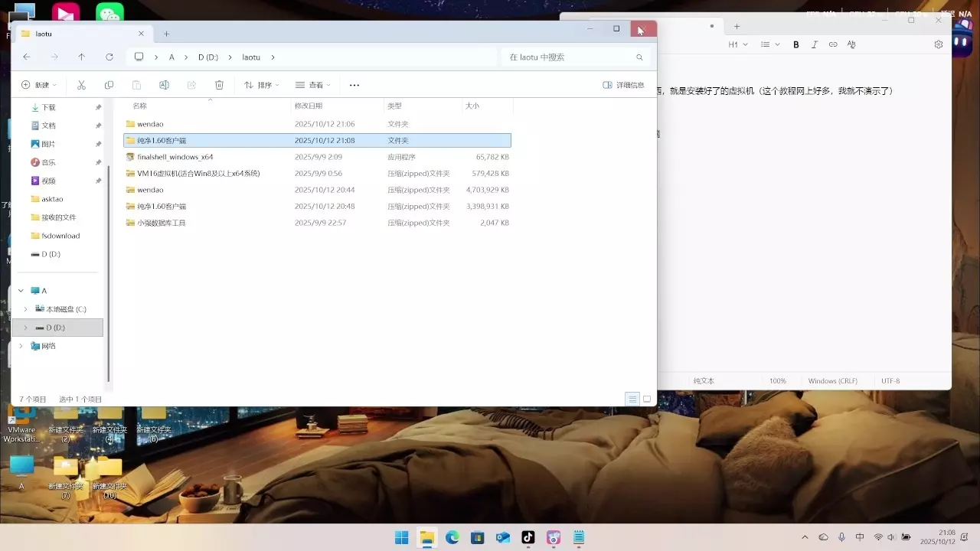Open Microsoft Store from the taskbar
Viewport: 980px width, 551px height.
[x=477, y=537]
